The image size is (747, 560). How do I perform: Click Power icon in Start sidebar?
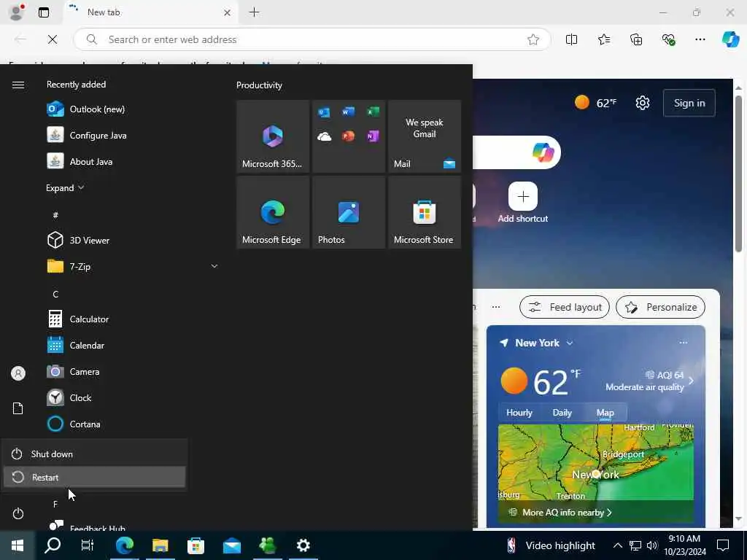click(18, 513)
